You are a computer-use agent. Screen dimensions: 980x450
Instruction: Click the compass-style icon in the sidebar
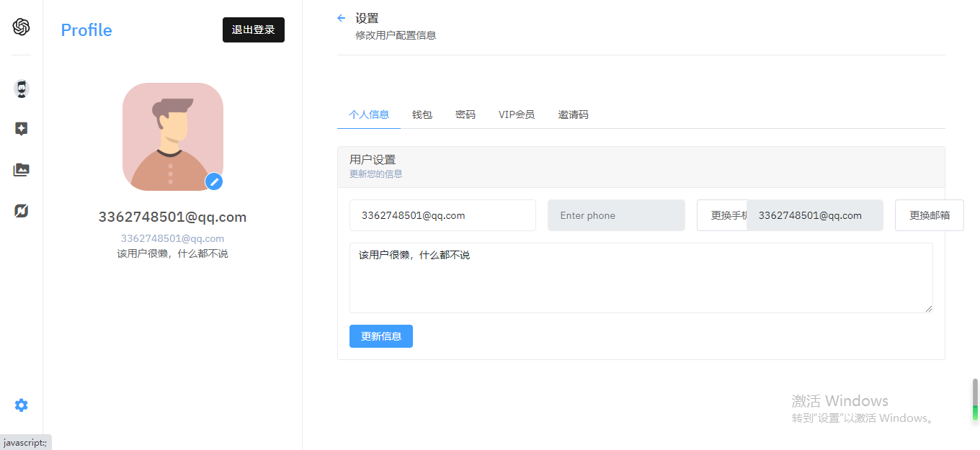(x=21, y=210)
